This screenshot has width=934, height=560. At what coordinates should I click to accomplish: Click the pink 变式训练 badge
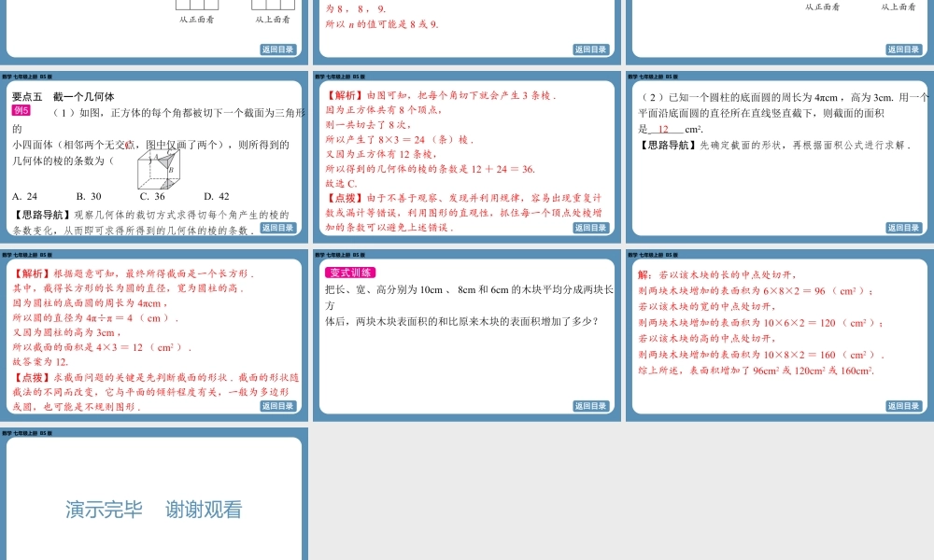pos(350,273)
